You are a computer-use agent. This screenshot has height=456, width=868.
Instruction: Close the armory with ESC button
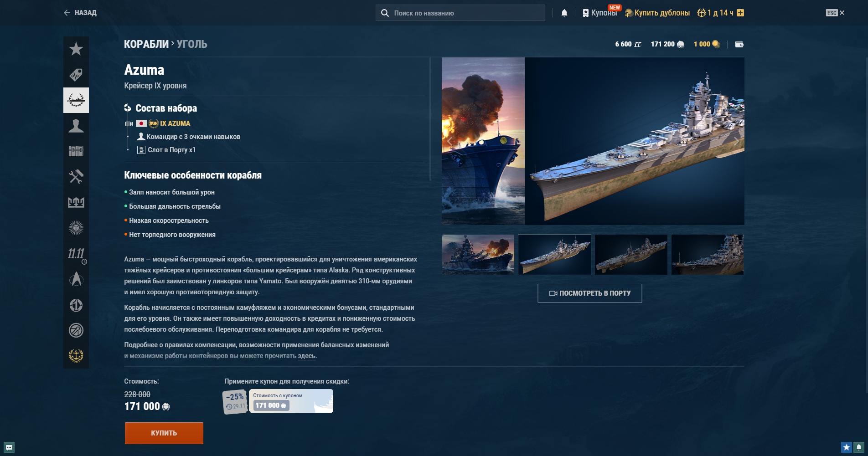(835, 13)
